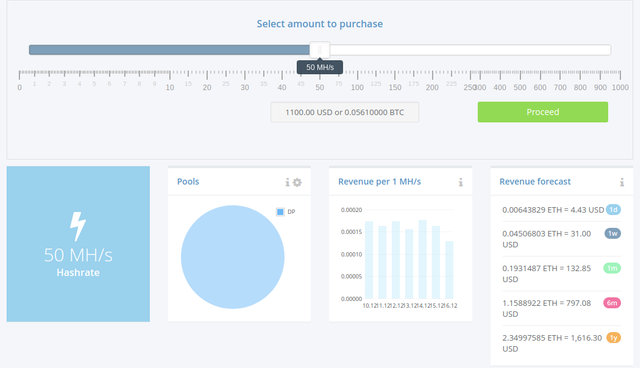Click the 2.34997585 ETH = 1,616.30 USD row
Image resolution: width=640 pixels, height=368 pixels.
tap(562, 343)
